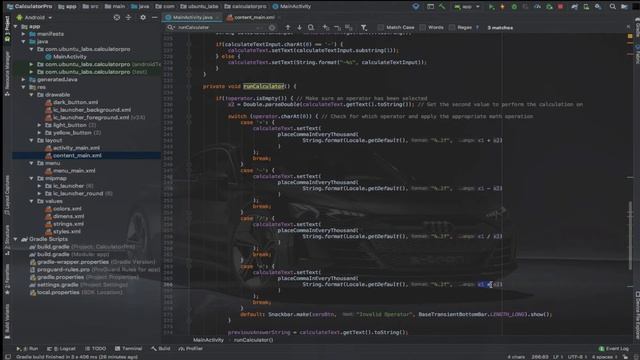Screen dimensions: 640x360
Task: Open the Run tool window tab
Action: pyautogui.click(x=27, y=349)
